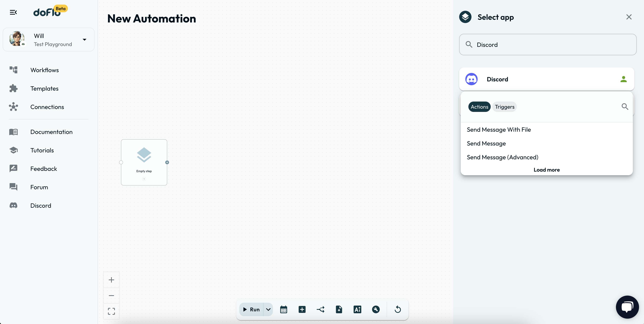Collapse the sidebar with hamburger icon
Viewport: 644px width, 324px height.
pyautogui.click(x=13, y=12)
